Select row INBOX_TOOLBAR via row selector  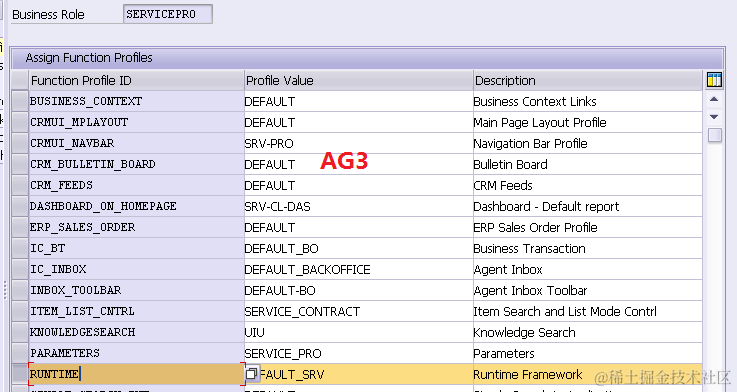20,290
